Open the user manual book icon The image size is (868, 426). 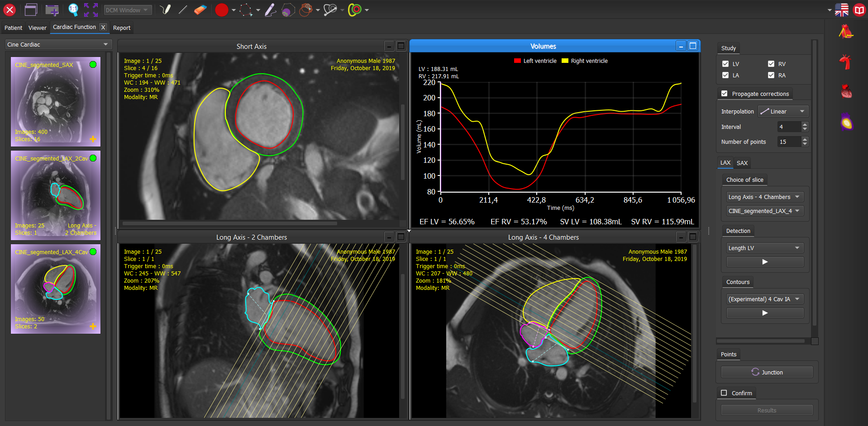858,9
